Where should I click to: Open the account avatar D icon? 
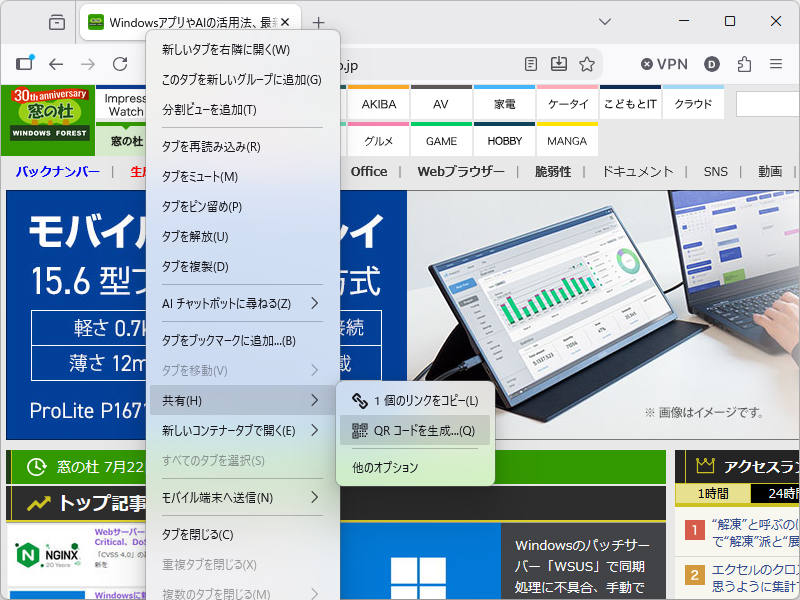712,64
